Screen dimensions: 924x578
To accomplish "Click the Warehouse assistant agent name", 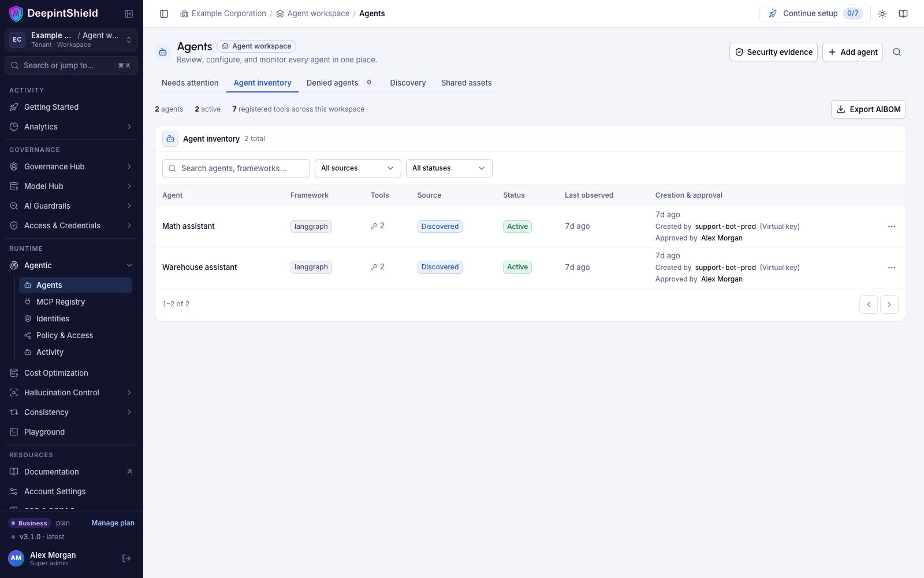I will pyautogui.click(x=200, y=268).
